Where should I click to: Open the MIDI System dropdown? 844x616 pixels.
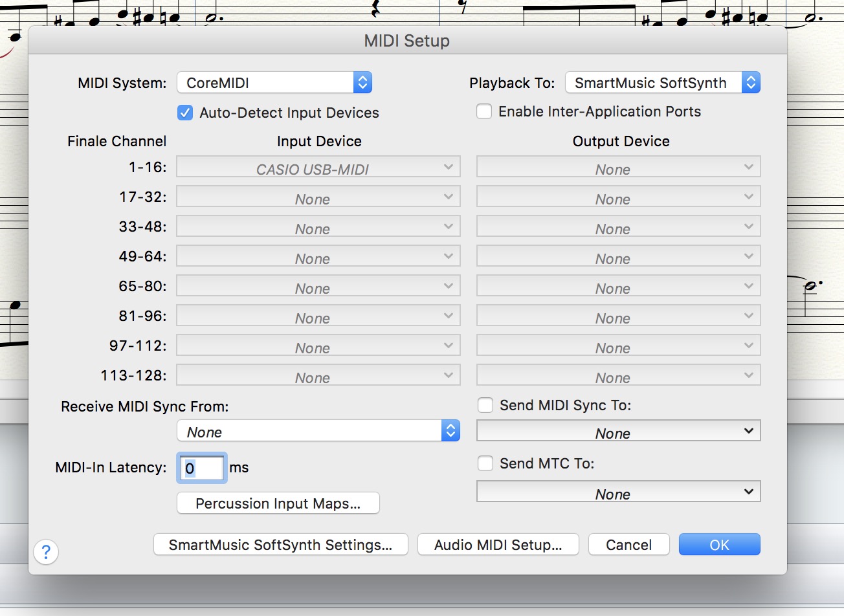[274, 83]
